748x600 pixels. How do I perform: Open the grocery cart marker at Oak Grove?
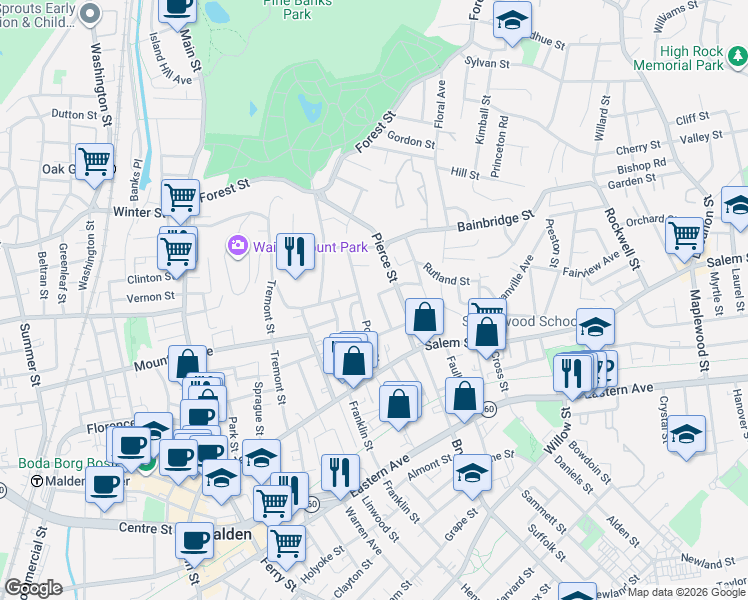[x=94, y=163]
